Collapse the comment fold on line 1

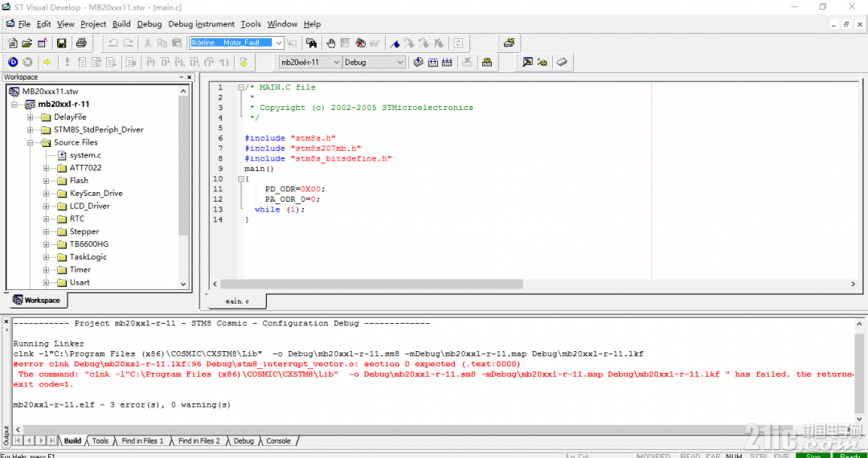240,88
